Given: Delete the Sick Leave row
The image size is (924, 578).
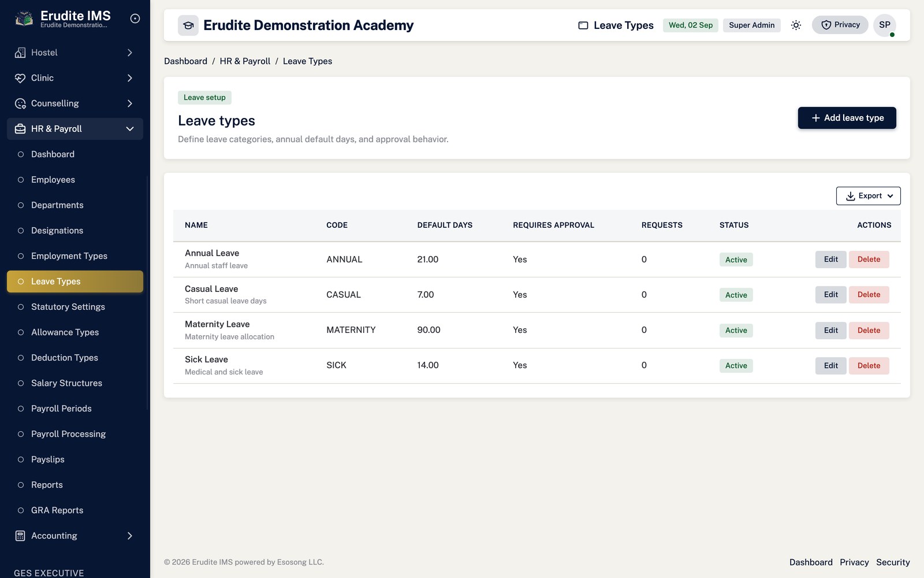Looking at the screenshot, I should (x=869, y=366).
